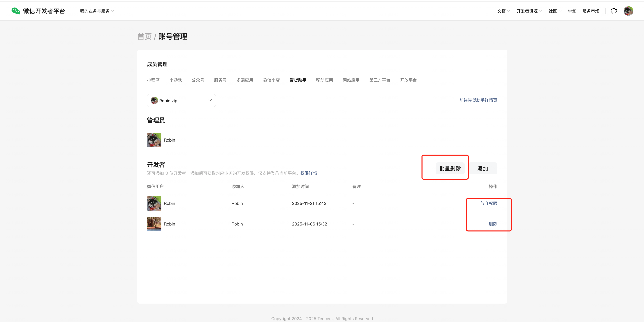Switch to the 微信小店 tab
The height and width of the screenshot is (322, 644).
[271, 80]
